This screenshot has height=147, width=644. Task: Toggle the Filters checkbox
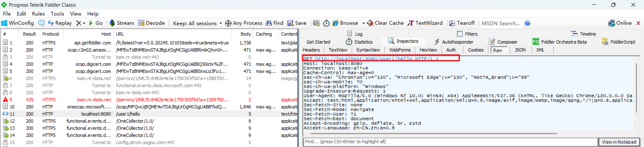460,34
